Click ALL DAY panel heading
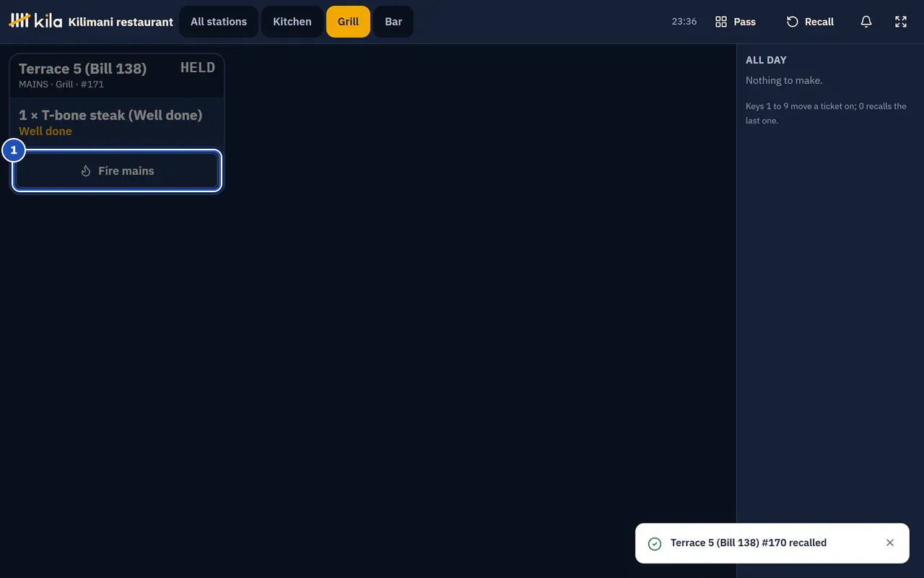 tap(766, 60)
